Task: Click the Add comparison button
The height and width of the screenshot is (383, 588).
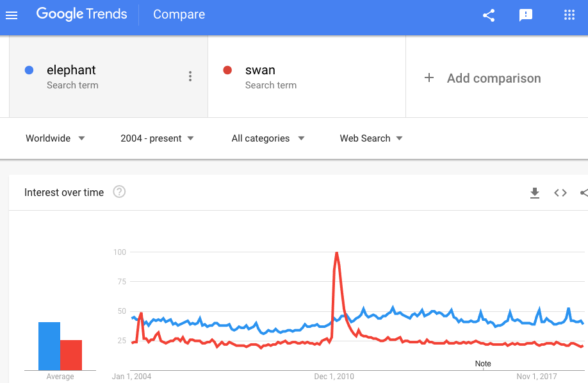Action: [x=493, y=78]
